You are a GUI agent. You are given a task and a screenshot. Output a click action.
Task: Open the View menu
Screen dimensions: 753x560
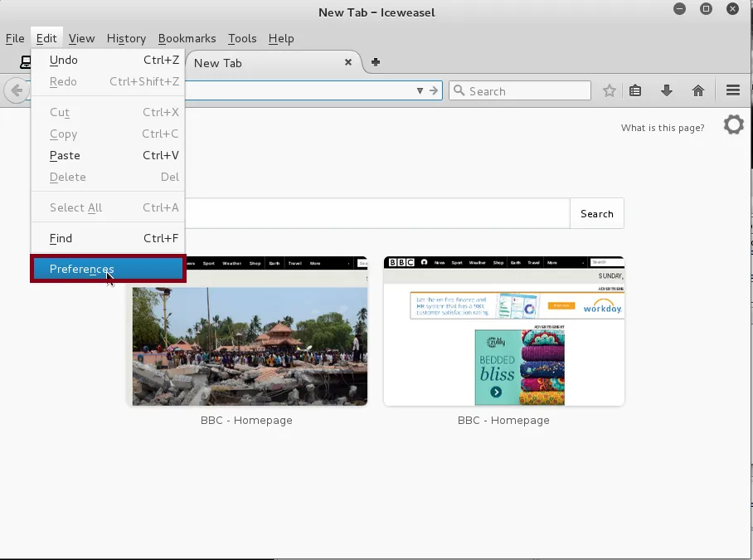(81, 38)
